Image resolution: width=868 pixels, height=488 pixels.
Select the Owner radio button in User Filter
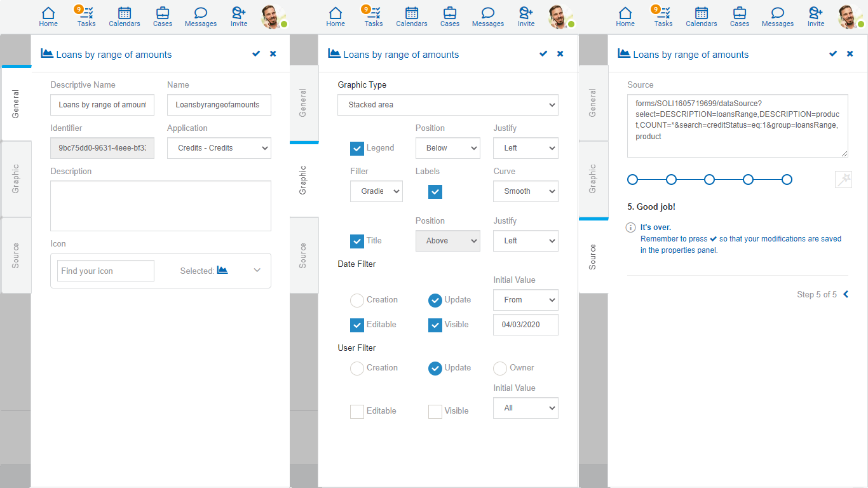500,368
